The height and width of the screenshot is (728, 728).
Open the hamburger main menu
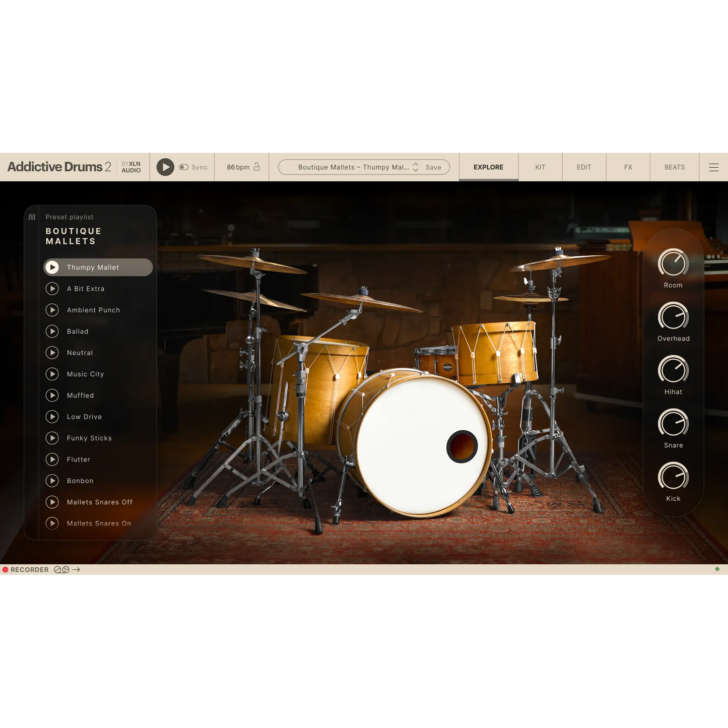point(714,167)
